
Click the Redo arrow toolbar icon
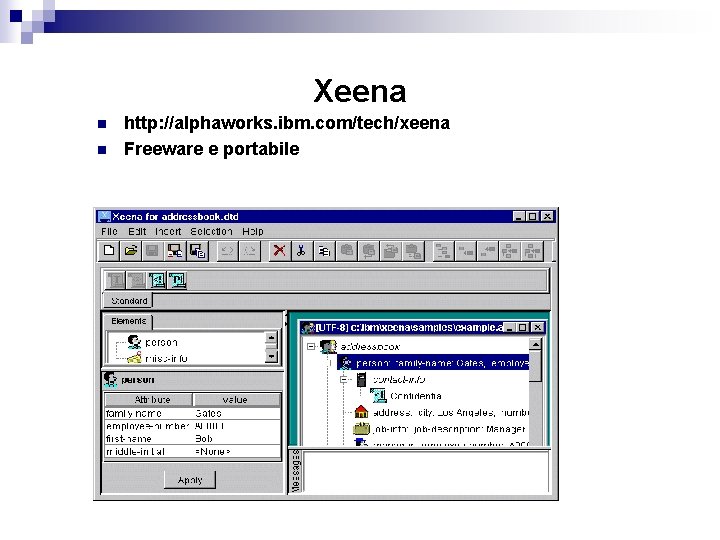249,251
